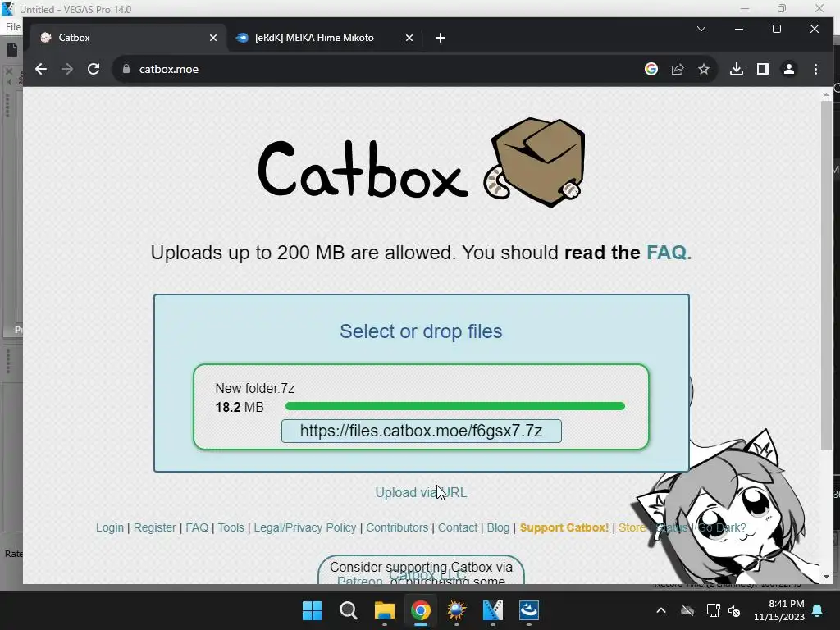
Task: Click the scrollbar up arrow
Action: tap(827, 94)
